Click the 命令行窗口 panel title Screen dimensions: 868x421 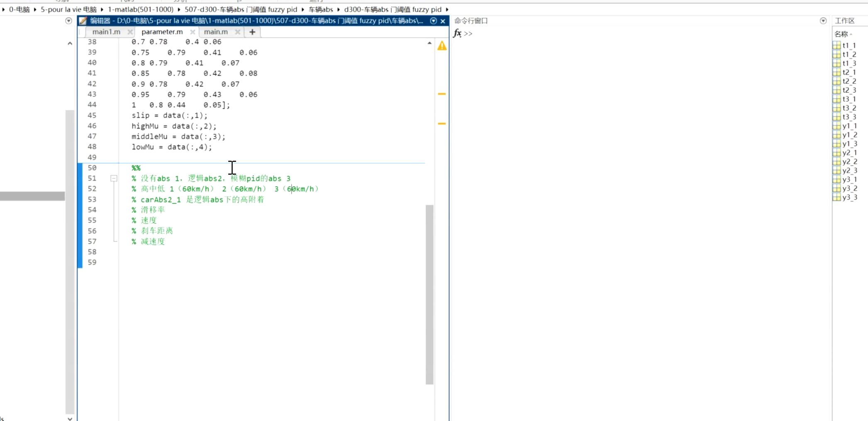click(x=471, y=21)
